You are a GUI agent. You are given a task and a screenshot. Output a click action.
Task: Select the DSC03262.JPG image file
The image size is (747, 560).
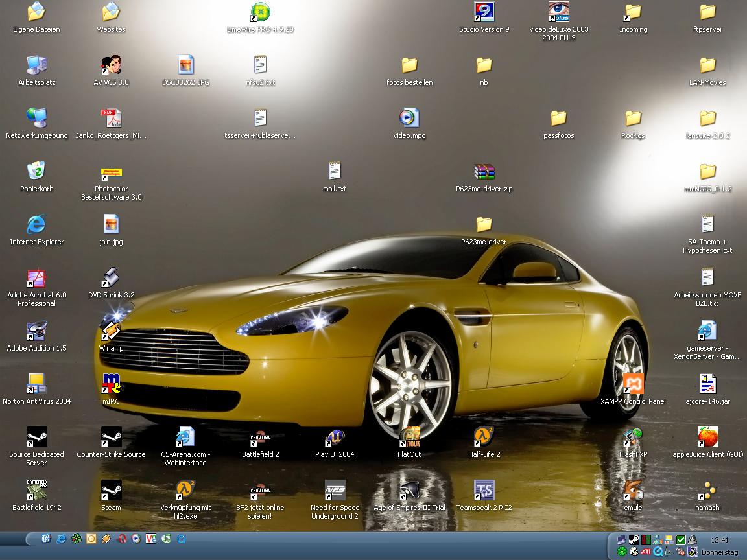(x=185, y=65)
